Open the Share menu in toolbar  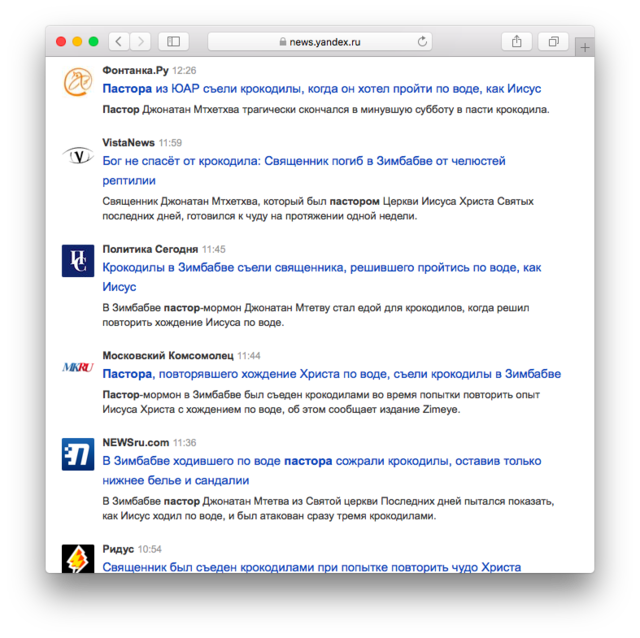(x=517, y=41)
